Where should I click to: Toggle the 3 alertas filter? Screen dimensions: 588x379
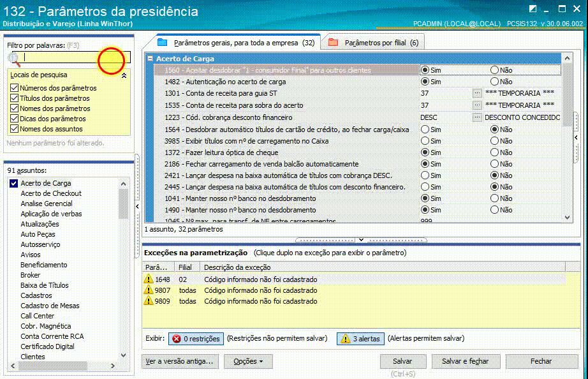360,338
